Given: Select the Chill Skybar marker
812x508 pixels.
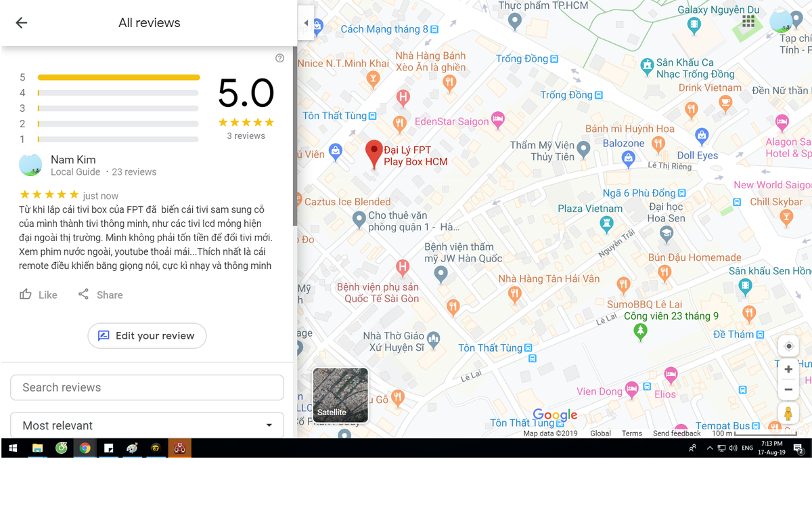Looking at the screenshot, I should click(x=786, y=217).
